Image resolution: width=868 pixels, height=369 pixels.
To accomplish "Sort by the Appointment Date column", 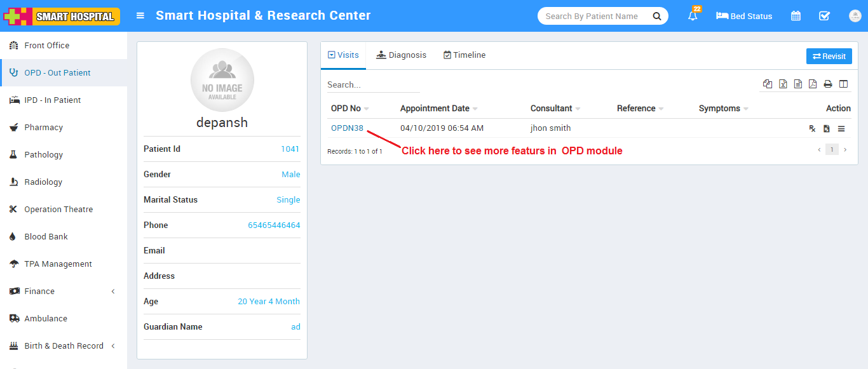I will click(435, 109).
